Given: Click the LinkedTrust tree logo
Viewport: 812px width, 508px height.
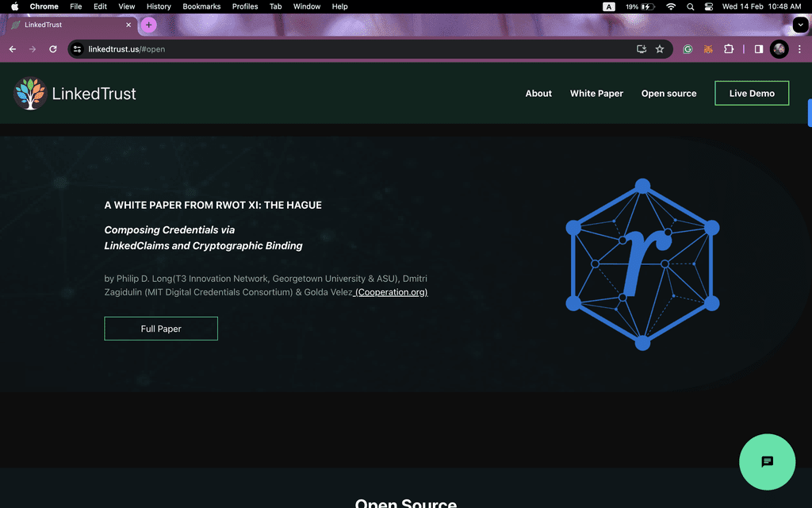Looking at the screenshot, I should click(30, 94).
